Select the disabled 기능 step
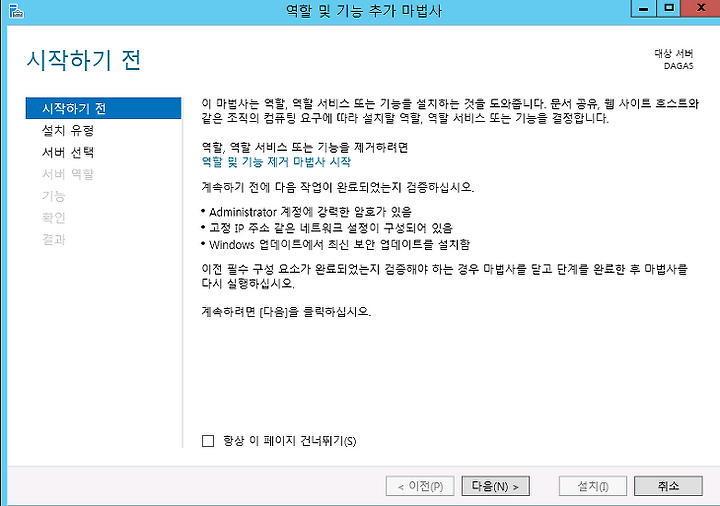720x506 pixels. tap(54, 196)
